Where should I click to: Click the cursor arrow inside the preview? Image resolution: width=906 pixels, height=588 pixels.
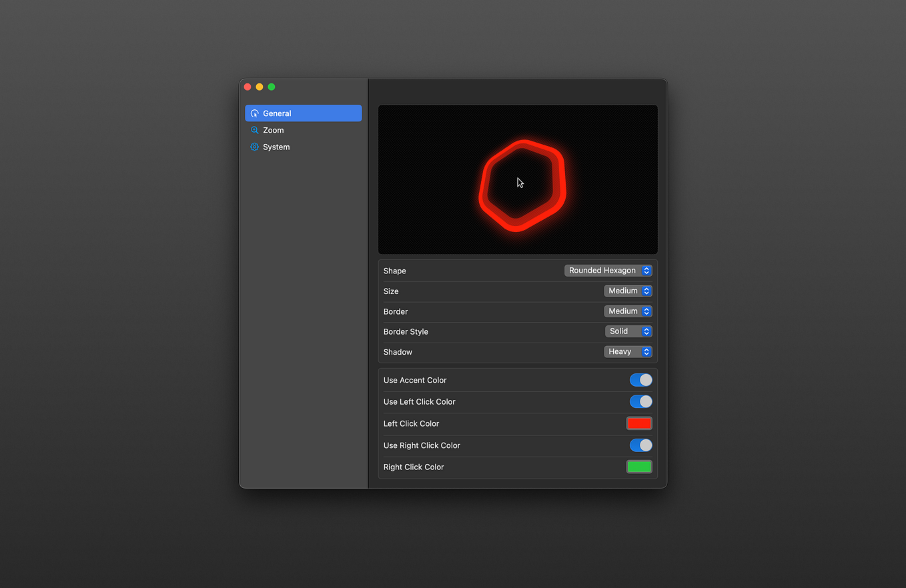pos(519,183)
